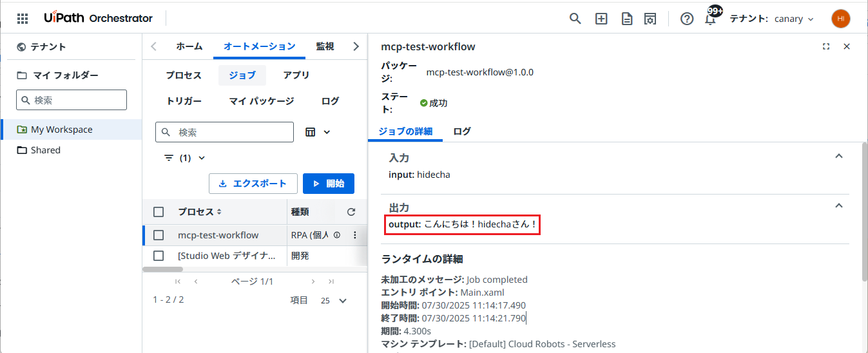The width and height of the screenshot is (868, 353).
Task: Switch to the オートメーション tab
Action: pyautogui.click(x=259, y=46)
